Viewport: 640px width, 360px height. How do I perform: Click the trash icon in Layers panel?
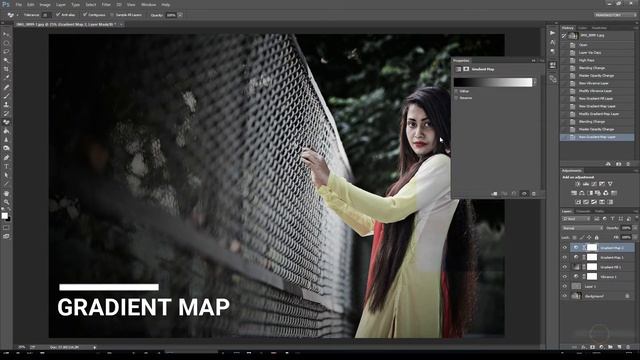pyautogui.click(x=628, y=347)
